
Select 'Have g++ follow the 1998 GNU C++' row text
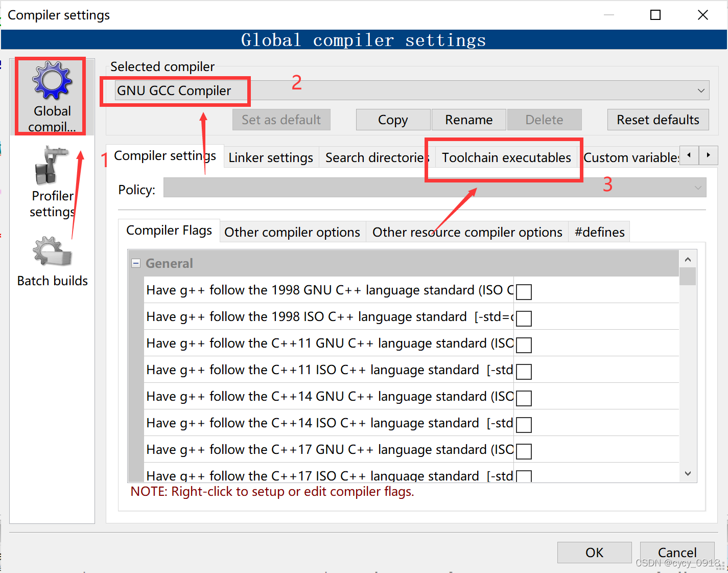click(330, 290)
